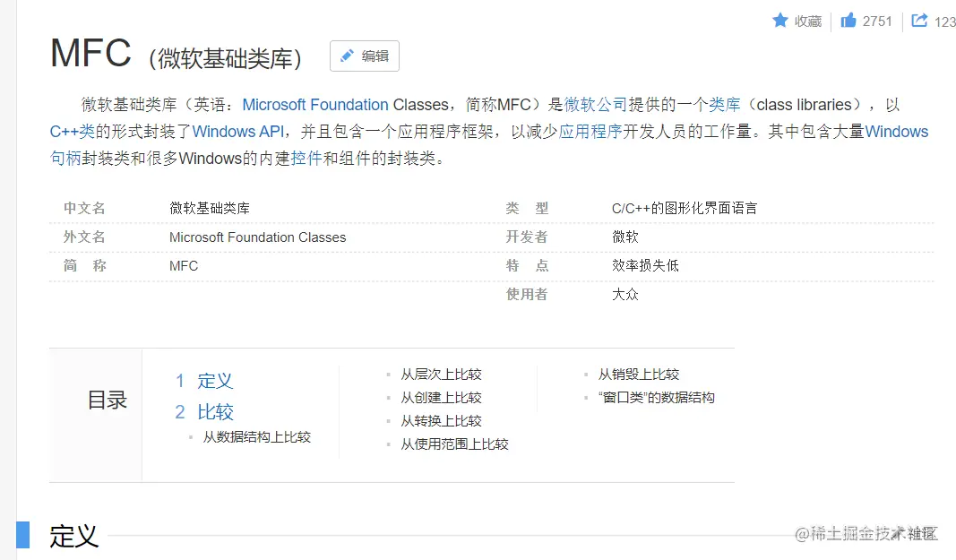Click the 大众 value
The width and height of the screenshot is (956, 560).
(624, 294)
